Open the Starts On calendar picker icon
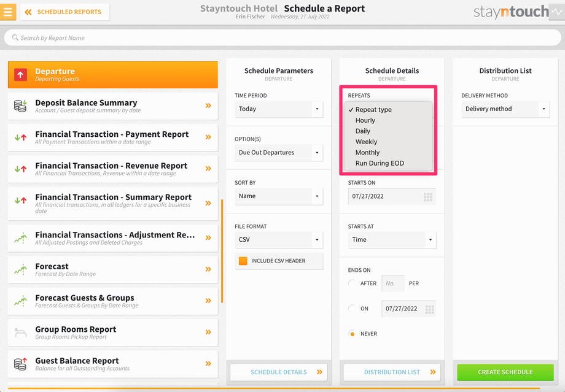565x392 pixels. pos(427,197)
